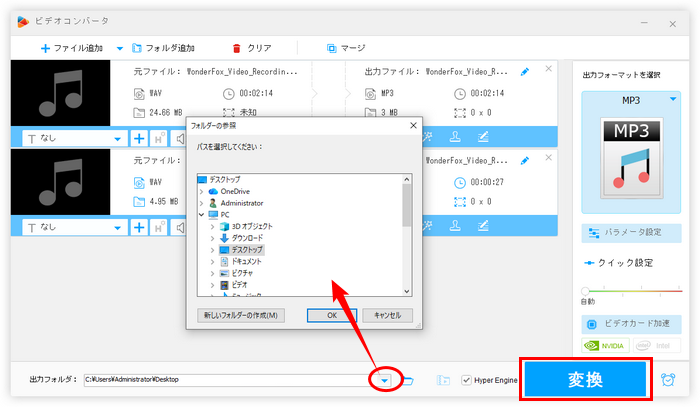Click the クリア trash button
Screen dimensions: 700x407
pyautogui.click(x=252, y=48)
